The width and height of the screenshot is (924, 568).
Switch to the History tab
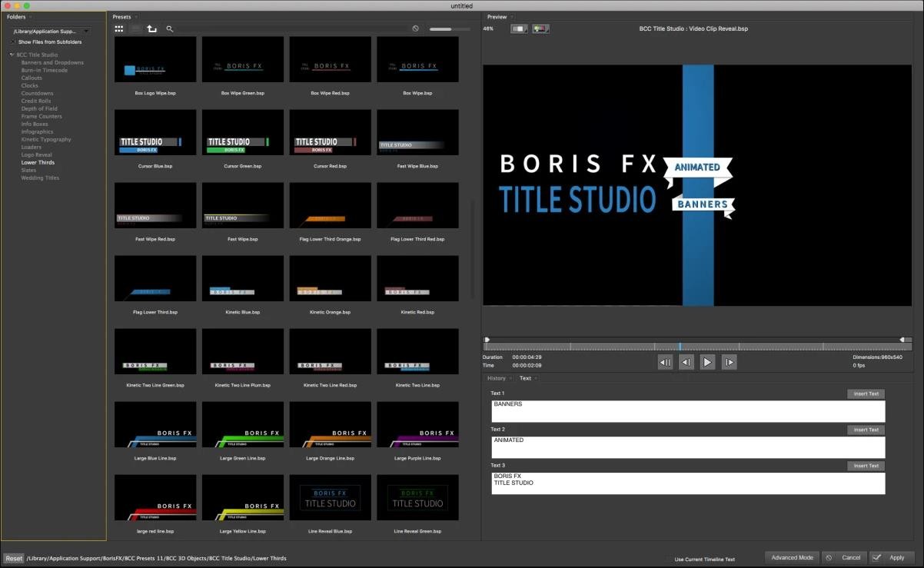pos(496,377)
